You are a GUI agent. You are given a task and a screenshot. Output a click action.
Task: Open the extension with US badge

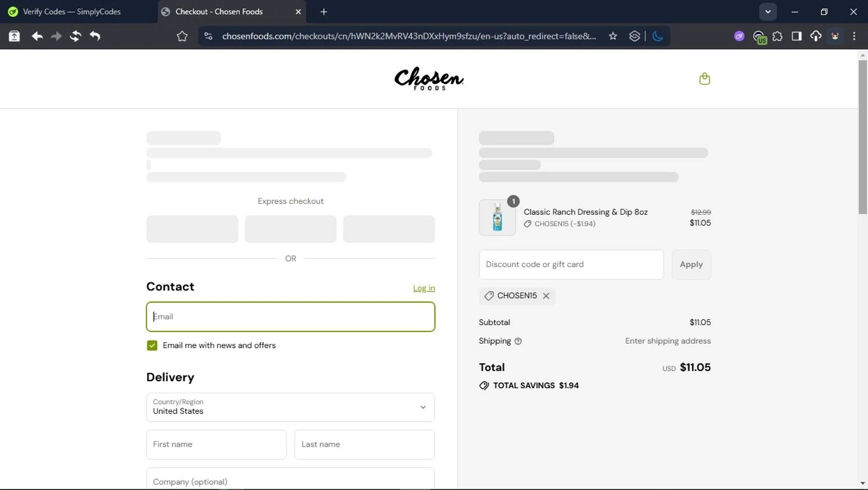pos(760,37)
